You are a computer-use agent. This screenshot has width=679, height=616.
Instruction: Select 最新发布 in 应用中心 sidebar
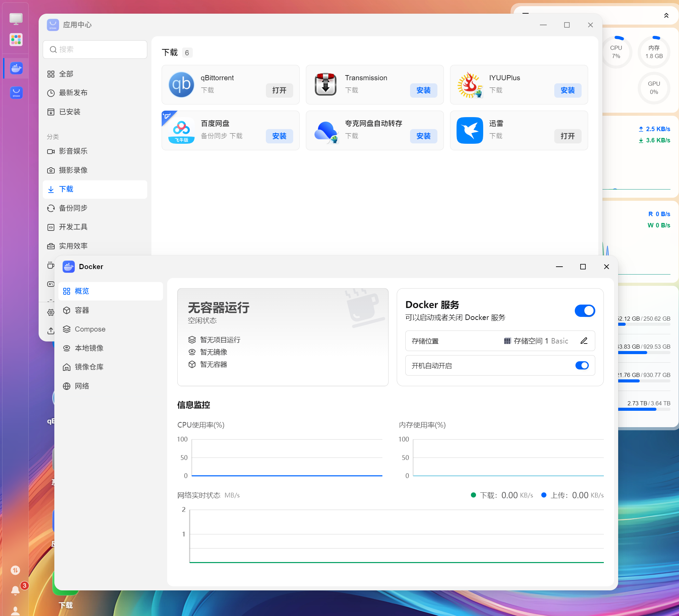(x=95, y=93)
